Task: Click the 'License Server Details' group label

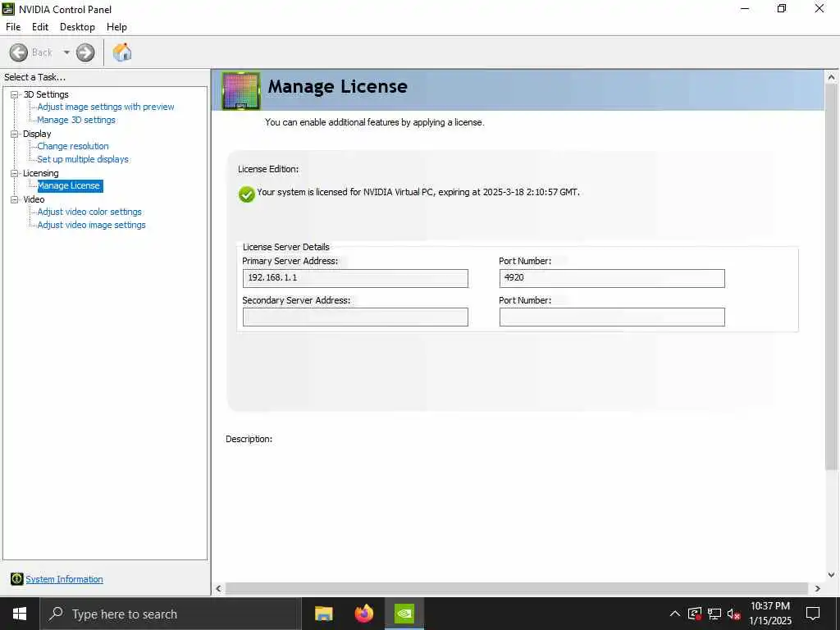Action: tap(286, 247)
